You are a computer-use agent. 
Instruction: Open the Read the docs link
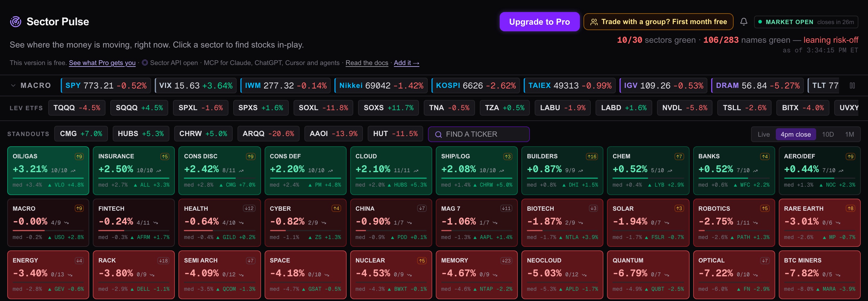366,63
